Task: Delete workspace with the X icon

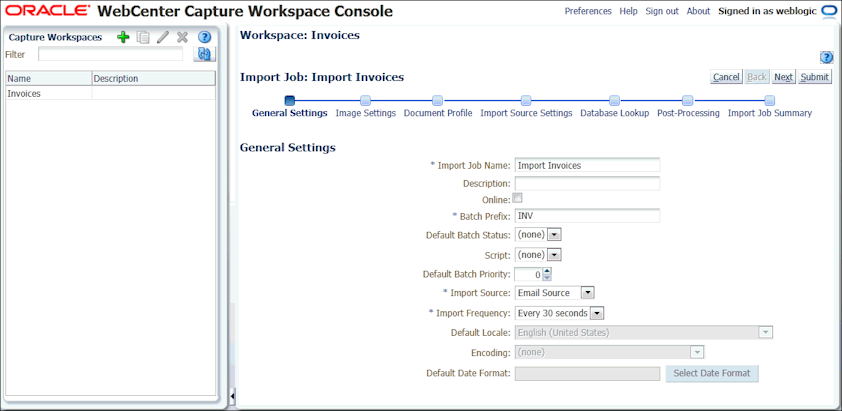Action: [x=183, y=37]
